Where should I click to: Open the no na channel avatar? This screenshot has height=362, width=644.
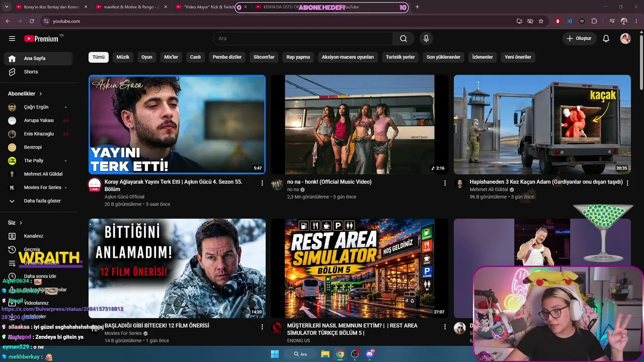pos(277,185)
